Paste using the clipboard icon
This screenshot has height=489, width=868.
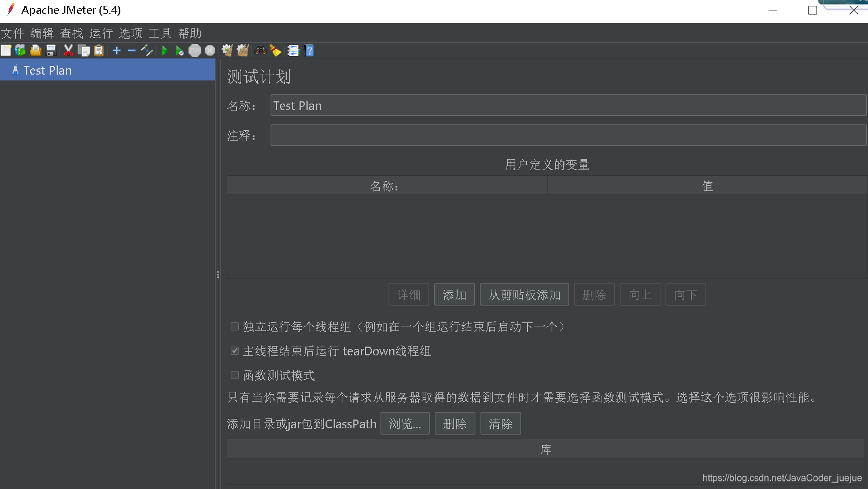point(99,50)
